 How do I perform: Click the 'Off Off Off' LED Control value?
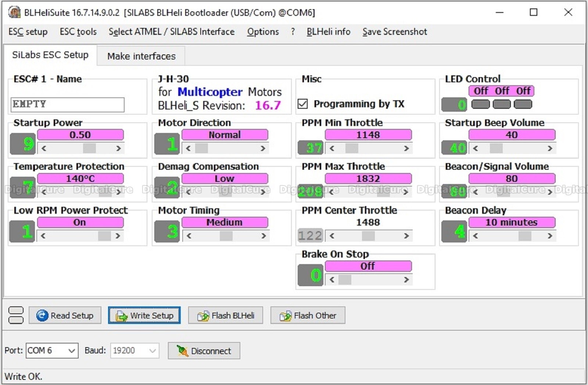click(x=502, y=91)
